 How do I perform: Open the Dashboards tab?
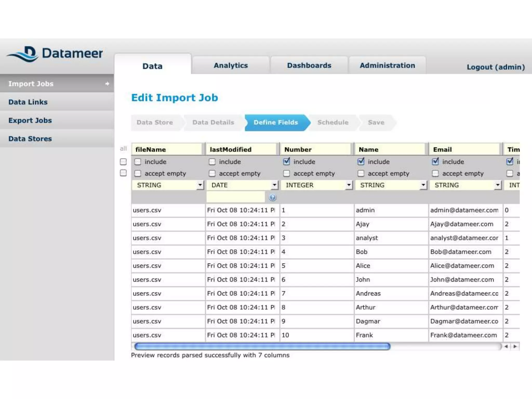click(x=309, y=65)
